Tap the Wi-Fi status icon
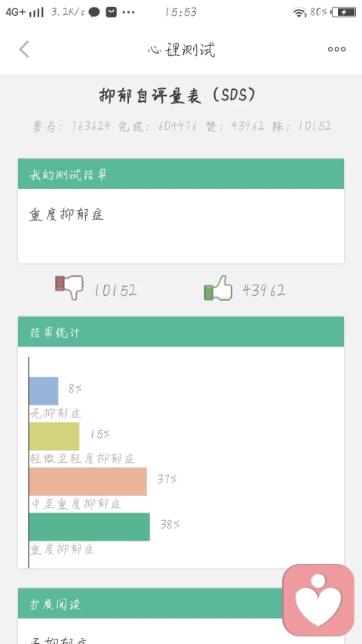Screen dimensions: 362x644 (x=299, y=12)
